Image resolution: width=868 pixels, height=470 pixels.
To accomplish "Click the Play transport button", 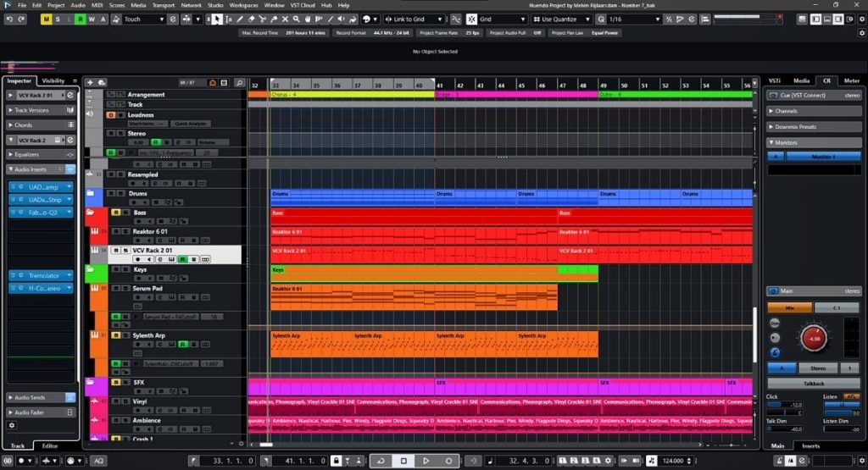I will [426, 461].
